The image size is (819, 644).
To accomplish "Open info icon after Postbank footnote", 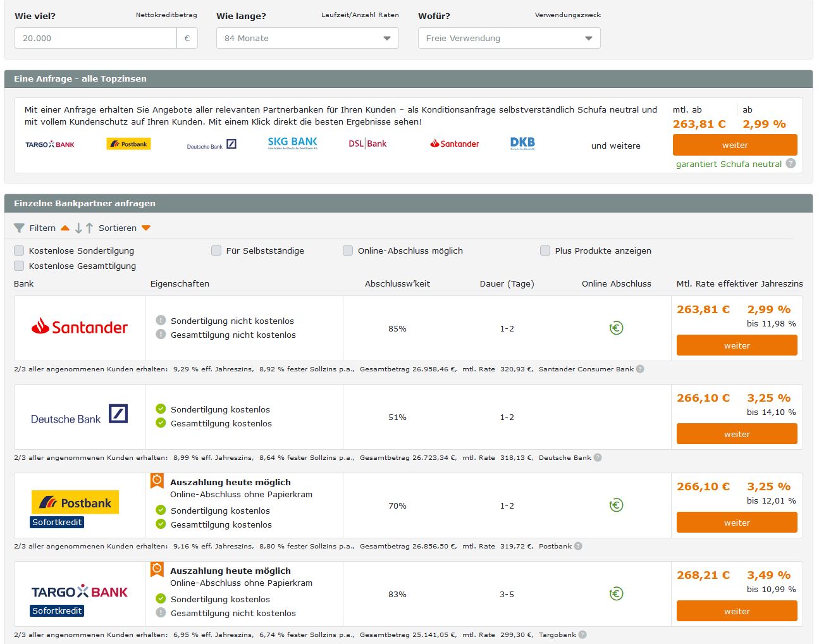I will click(x=578, y=546).
